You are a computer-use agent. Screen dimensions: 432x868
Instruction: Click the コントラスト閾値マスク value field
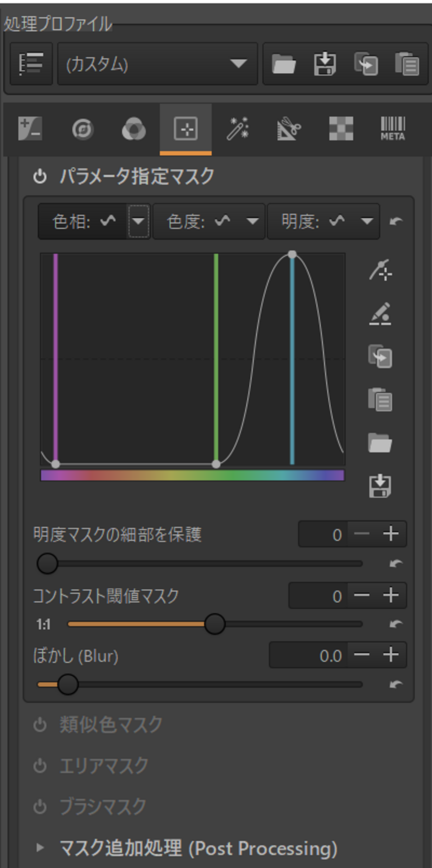[x=318, y=596]
